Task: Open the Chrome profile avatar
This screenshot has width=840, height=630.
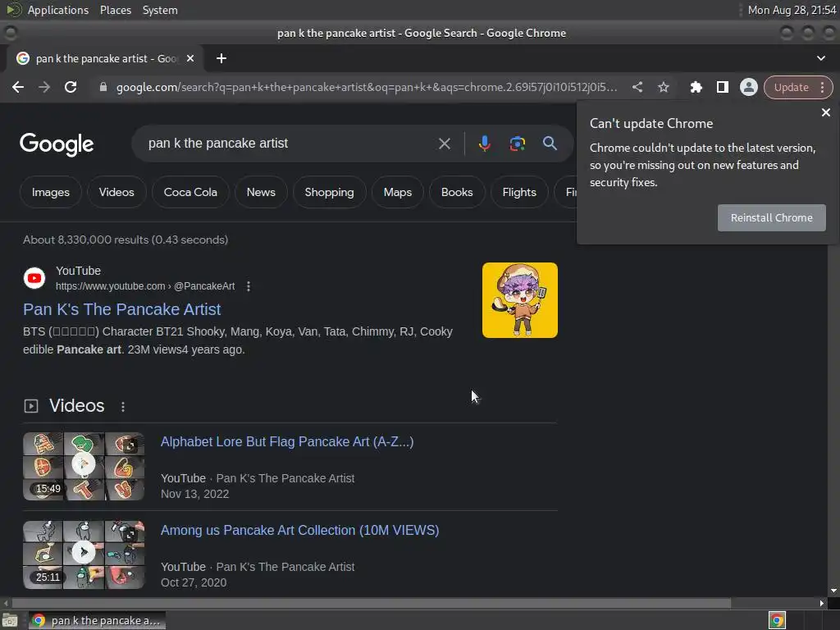Action: [x=748, y=87]
